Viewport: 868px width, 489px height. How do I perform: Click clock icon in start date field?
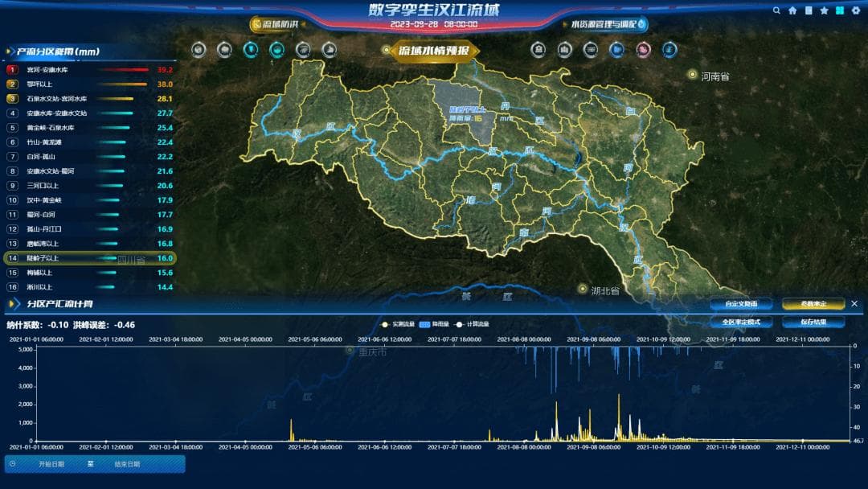click(x=13, y=464)
